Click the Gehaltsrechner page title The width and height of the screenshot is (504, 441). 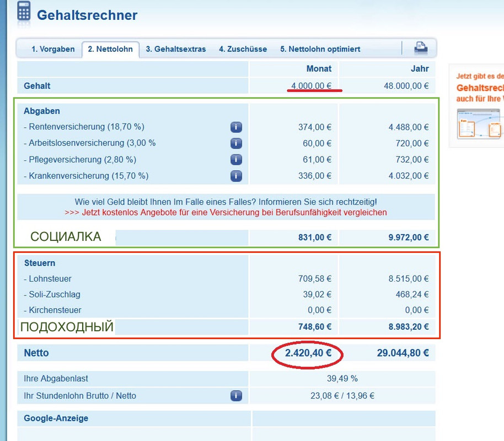click(x=87, y=15)
